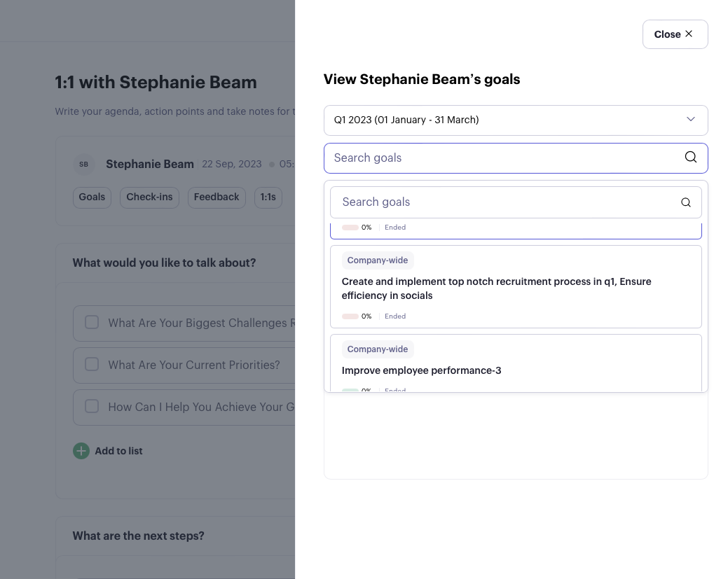
Task: Click the SB avatar of Stephanie Beam
Action: 83,165
